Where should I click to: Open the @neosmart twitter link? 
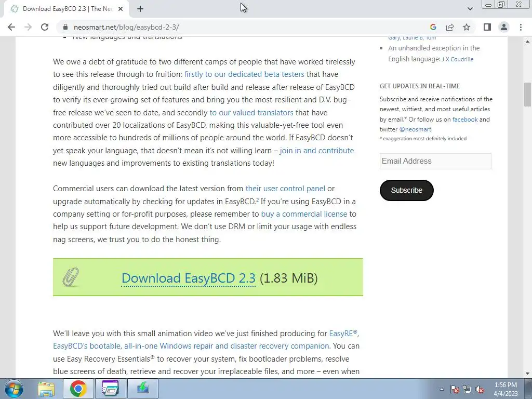[415, 129]
